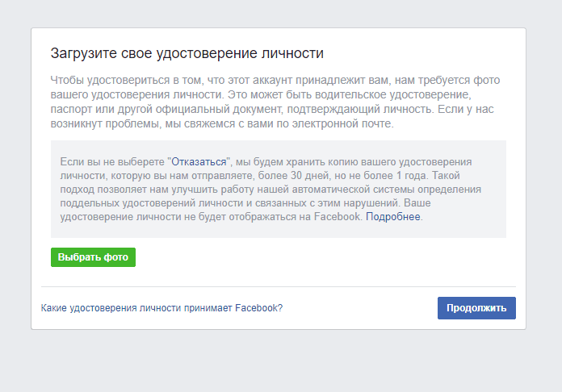Click the word "Facebook" inside the gray notice
The image size is (562, 392).
tap(337, 217)
